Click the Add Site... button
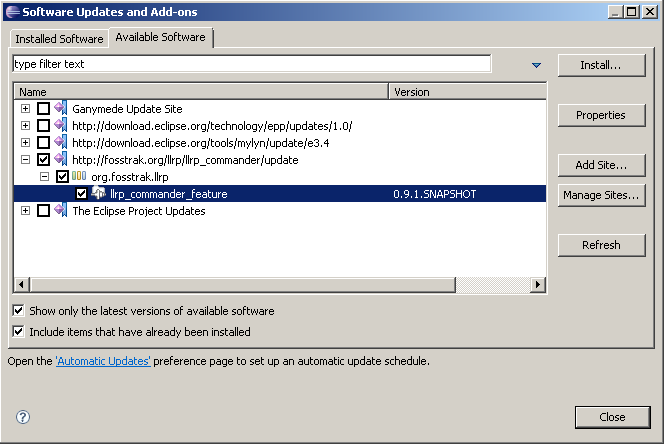 [601, 165]
